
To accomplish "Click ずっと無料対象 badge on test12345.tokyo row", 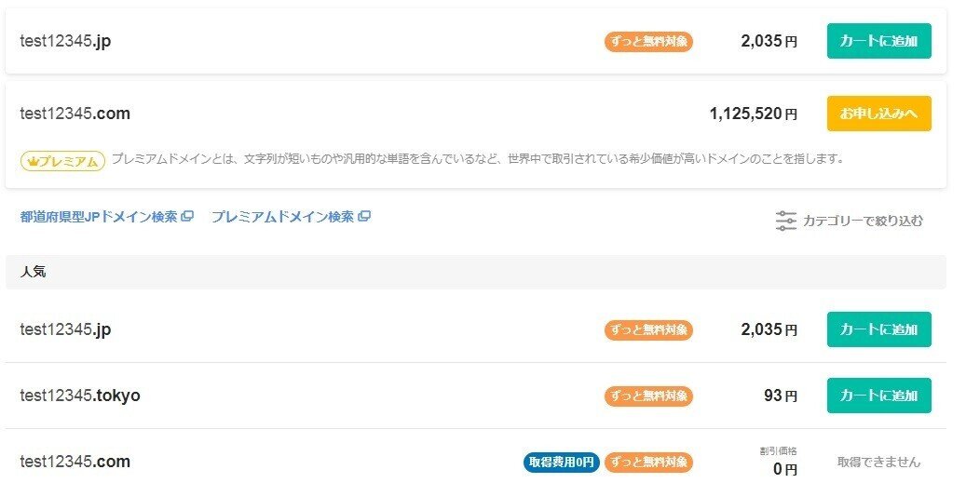I will click(648, 396).
